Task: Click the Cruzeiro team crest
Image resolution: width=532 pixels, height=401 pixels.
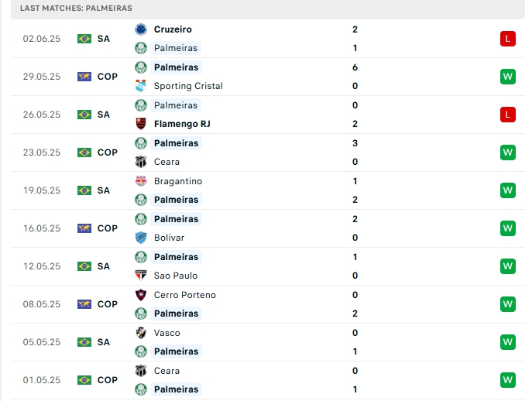Action: point(141,29)
